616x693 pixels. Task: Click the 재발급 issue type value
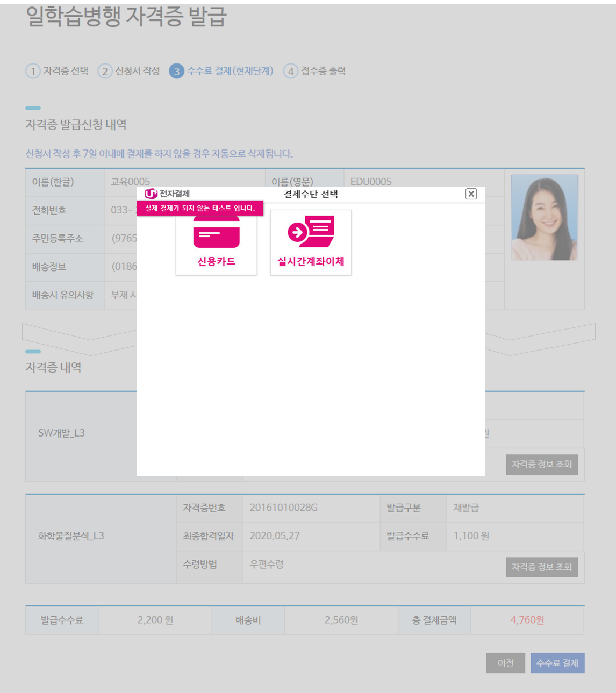click(x=466, y=508)
